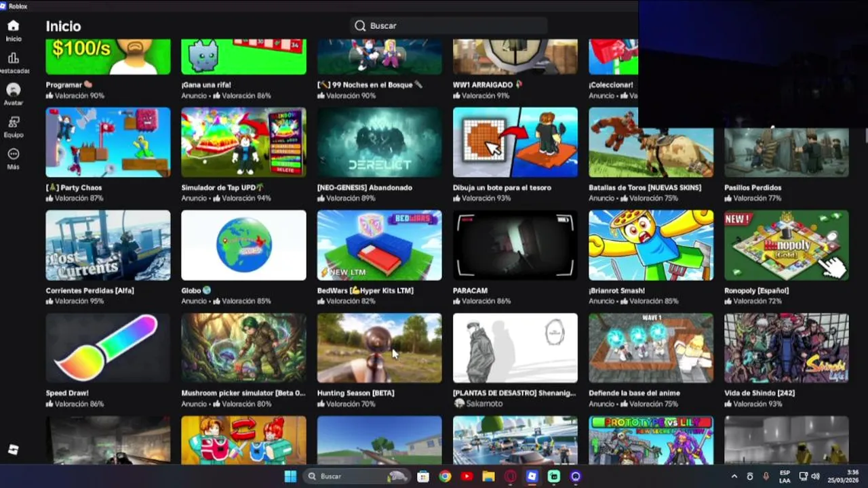Click the taskbar Buscar search box
868x488 pixels.
pos(357,476)
